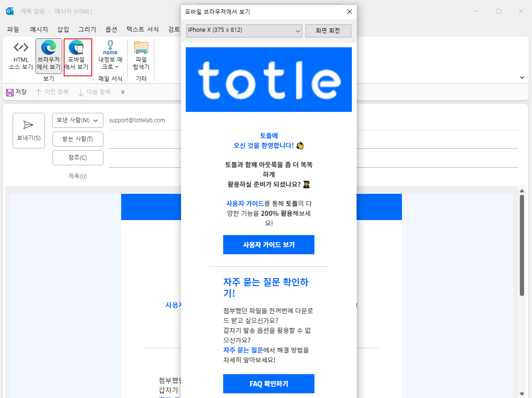Screen dimensions: 532x398
Task: Click the Outlook app icon
Action: 9,11
